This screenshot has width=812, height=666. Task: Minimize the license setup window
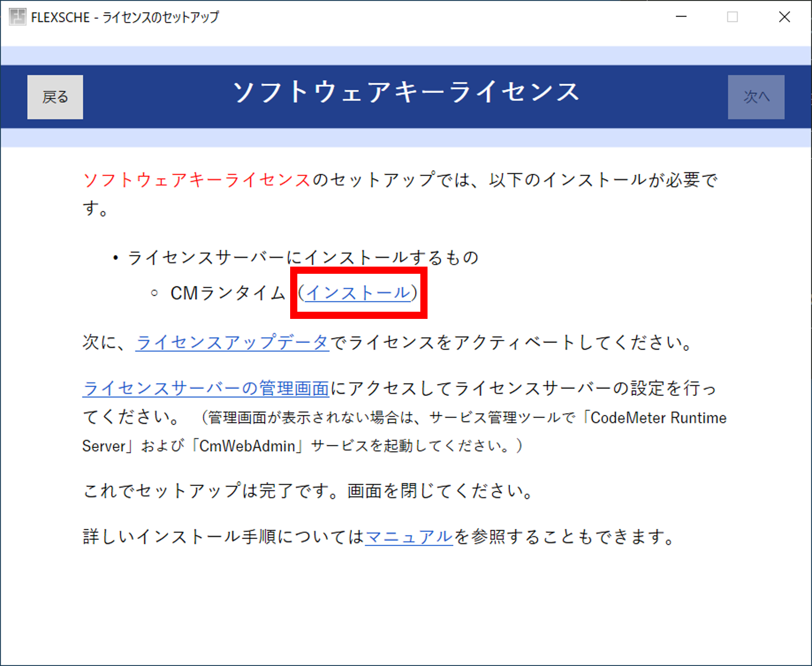(681, 17)
